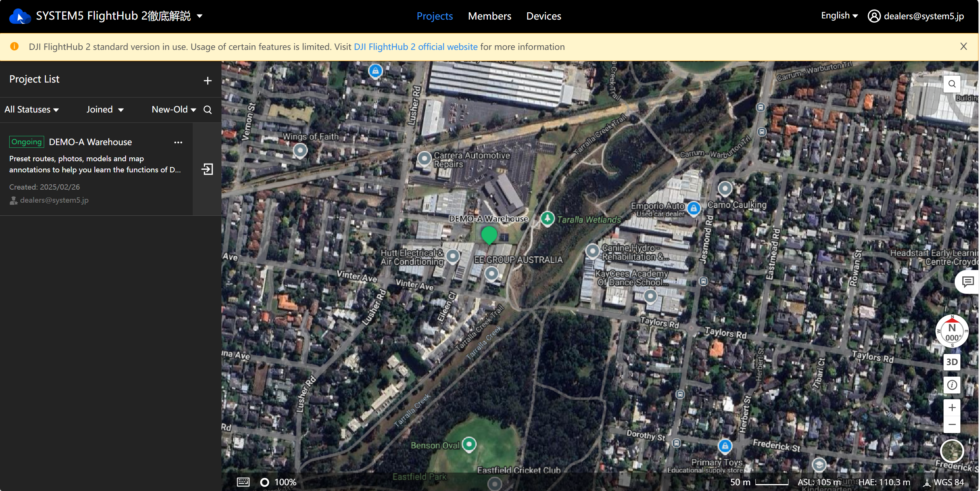
Task: Click the 100% scale circle indicator
Action: [x=264, y=482]
